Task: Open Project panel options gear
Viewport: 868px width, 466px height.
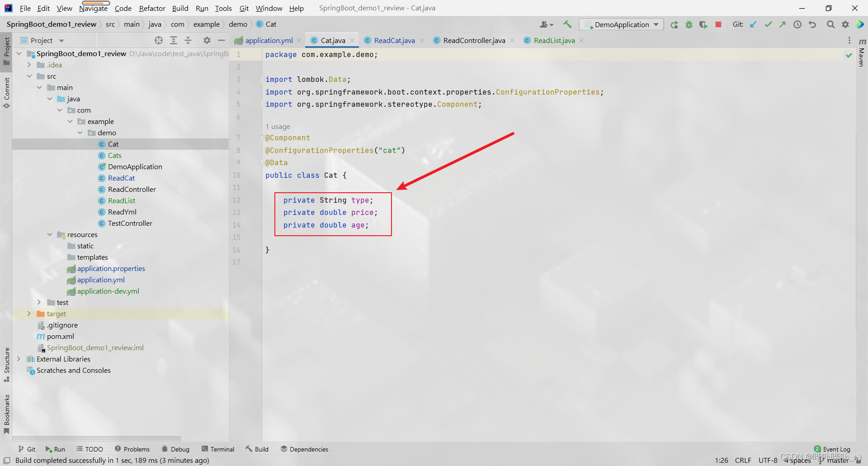Action: pyautogui.click(x=207, y=40)
